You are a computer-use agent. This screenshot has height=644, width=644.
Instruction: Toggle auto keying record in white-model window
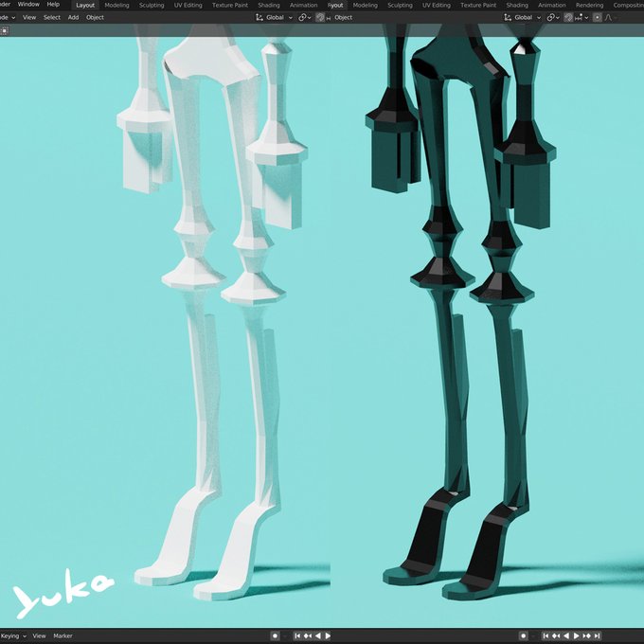(275, 635)
